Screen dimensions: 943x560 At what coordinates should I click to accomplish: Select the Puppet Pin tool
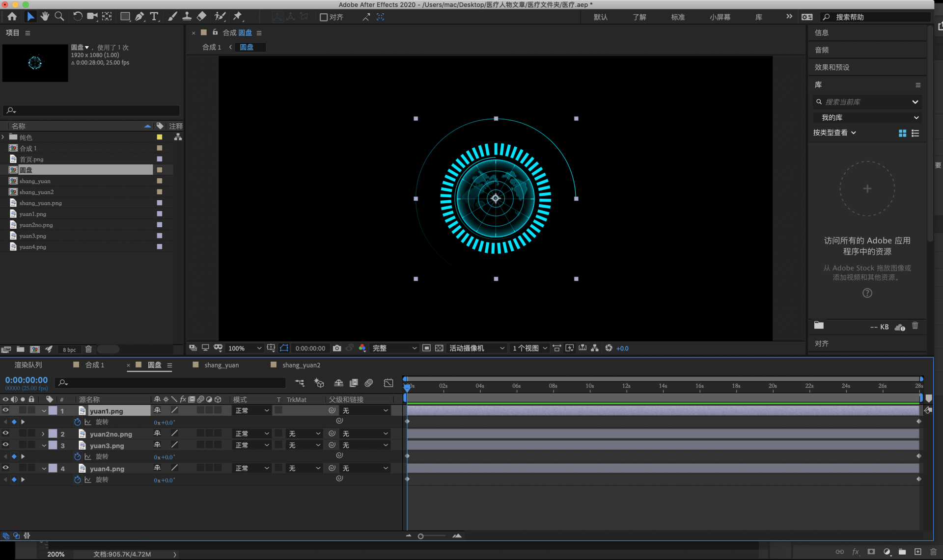(x=238, y=17)
